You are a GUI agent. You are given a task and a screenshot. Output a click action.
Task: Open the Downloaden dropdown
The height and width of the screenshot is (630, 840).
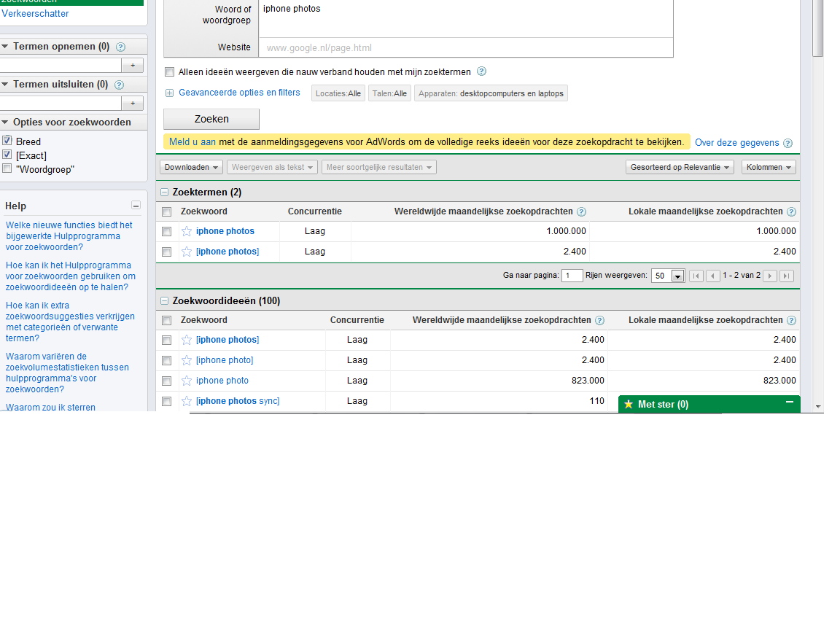point(191,167)
